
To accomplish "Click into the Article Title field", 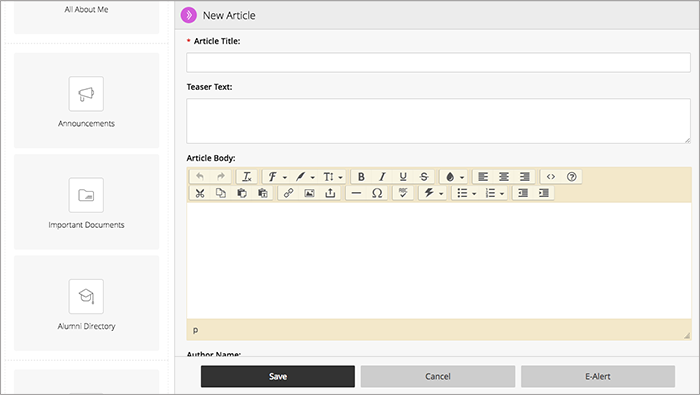I will [x=438, y=62].
